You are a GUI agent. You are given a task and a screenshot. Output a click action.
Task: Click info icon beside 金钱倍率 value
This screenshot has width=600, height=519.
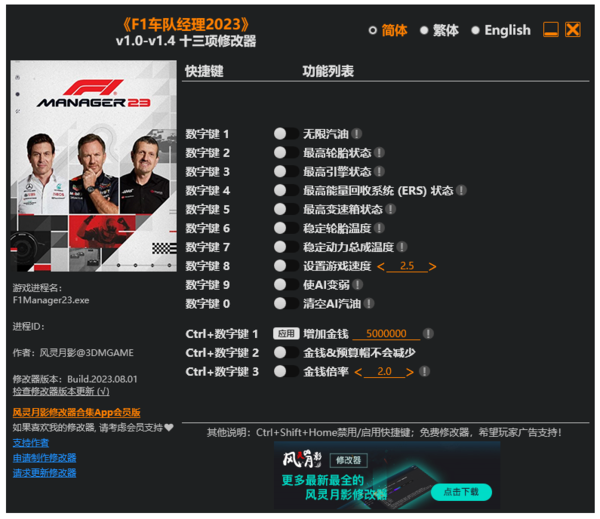(x=424, y=371)
